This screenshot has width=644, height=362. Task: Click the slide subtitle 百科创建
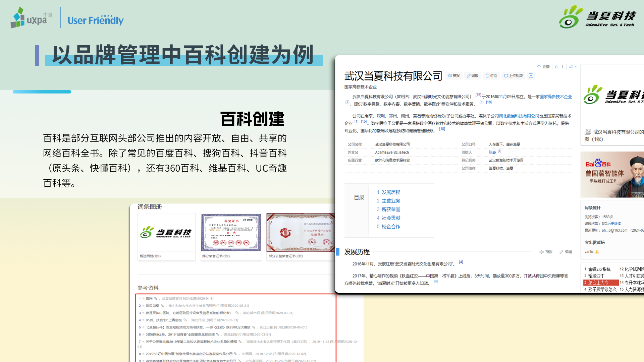click(252, 119)
